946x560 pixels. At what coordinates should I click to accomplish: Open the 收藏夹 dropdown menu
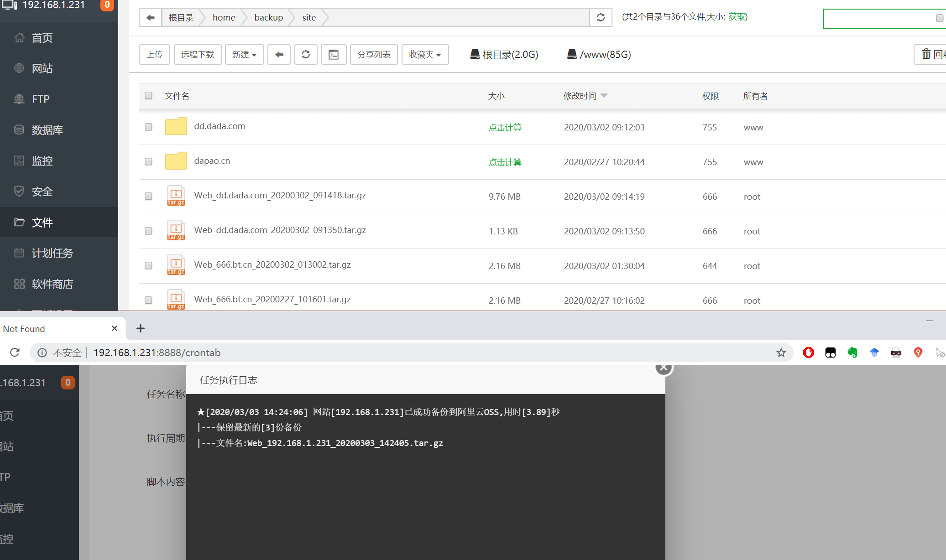(x=425, y=55)
